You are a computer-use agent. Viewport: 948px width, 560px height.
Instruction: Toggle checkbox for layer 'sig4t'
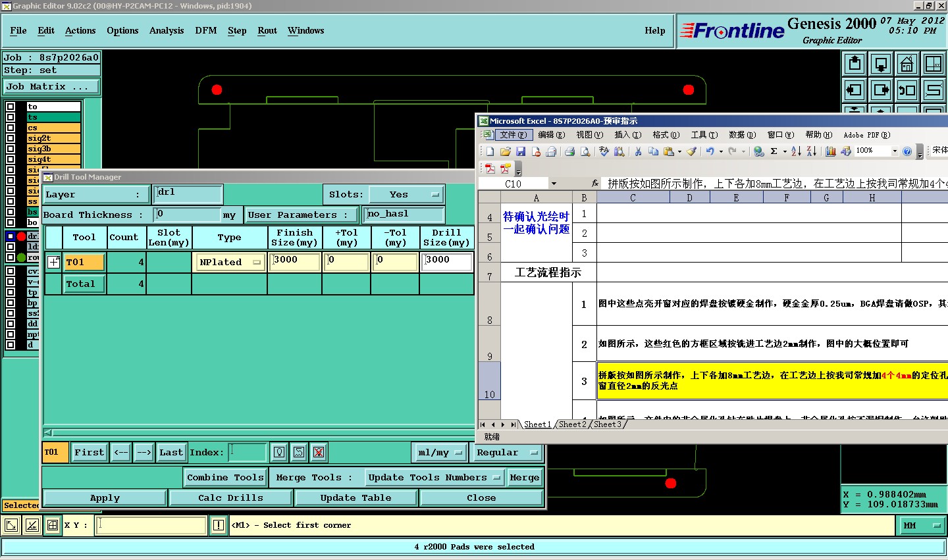point(11,159)
